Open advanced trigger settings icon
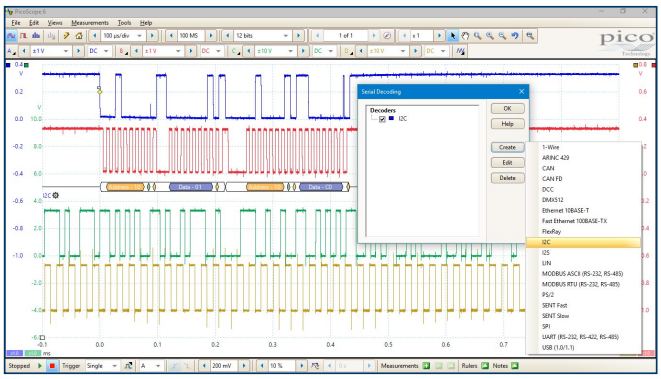 point(128,366)
